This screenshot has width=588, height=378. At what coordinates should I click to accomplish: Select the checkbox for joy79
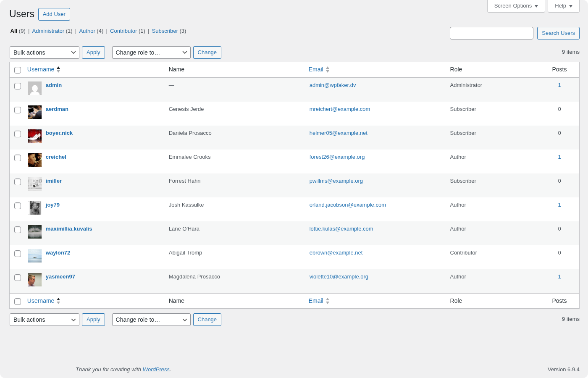(x=18, y=205)
